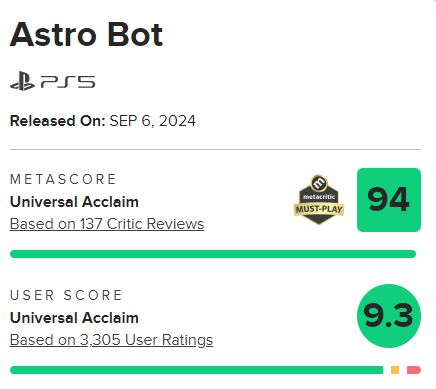The image size is (436, 389).
Task: Click the red negative ratings bar segment
Action: click(414, 370)
